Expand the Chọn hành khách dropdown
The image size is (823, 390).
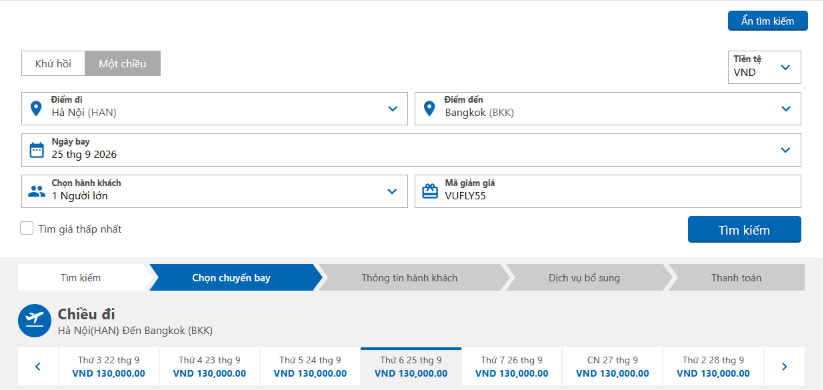tap(392, 191)
